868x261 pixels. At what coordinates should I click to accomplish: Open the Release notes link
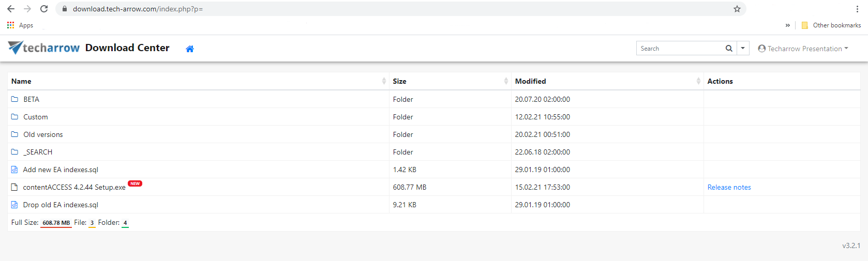pos(729,187)
